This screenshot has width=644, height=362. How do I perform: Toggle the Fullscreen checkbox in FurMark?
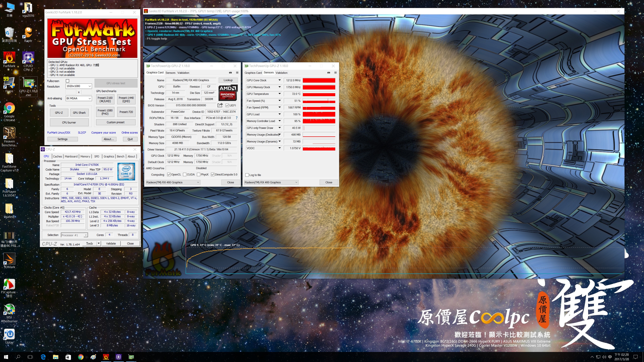67,81
